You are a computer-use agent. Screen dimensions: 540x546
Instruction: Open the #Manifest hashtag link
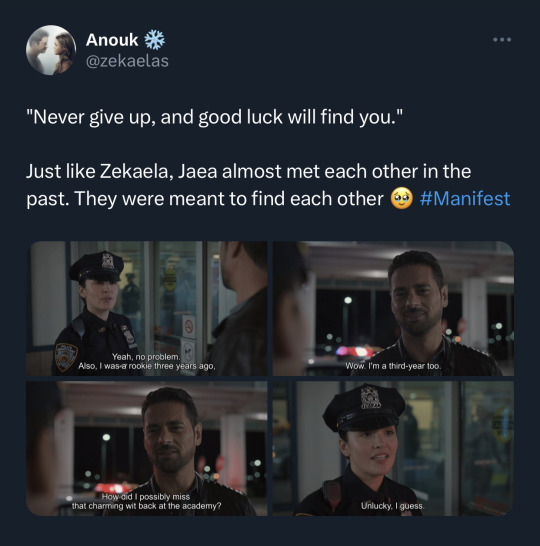465,199
